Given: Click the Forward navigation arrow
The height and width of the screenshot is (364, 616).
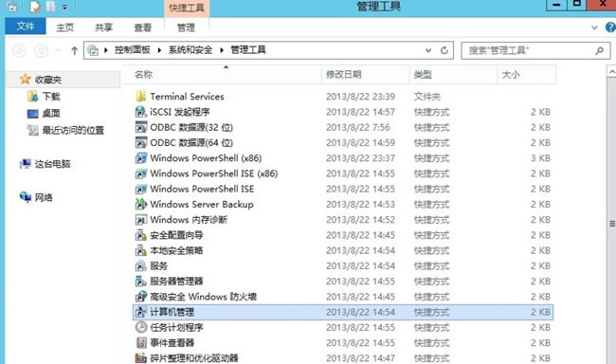Looking at the screenshot, I should (42, 50).
